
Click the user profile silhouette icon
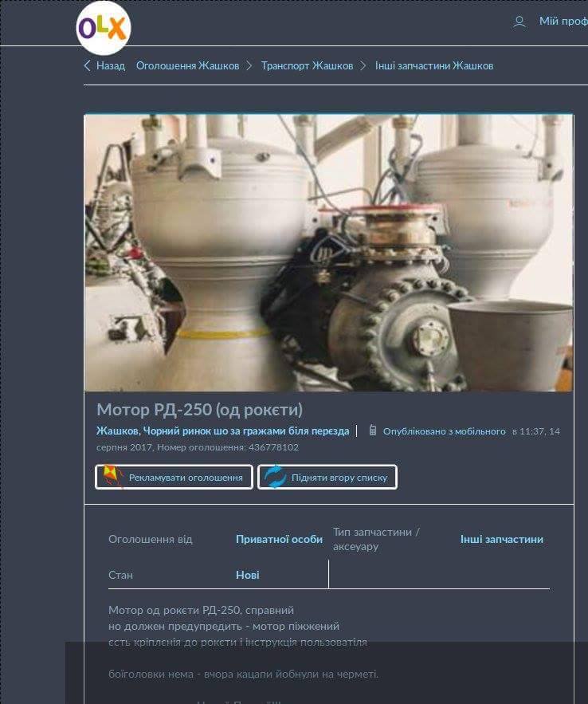519,22
